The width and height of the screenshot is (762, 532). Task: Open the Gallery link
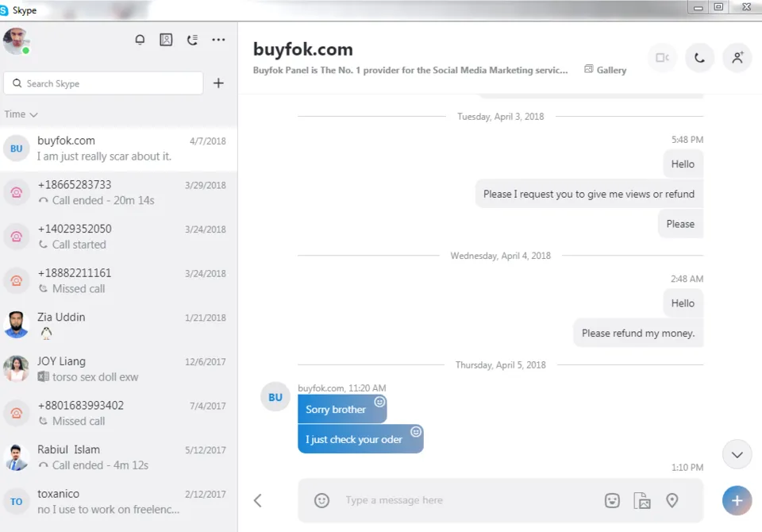[x=606, y=70]
